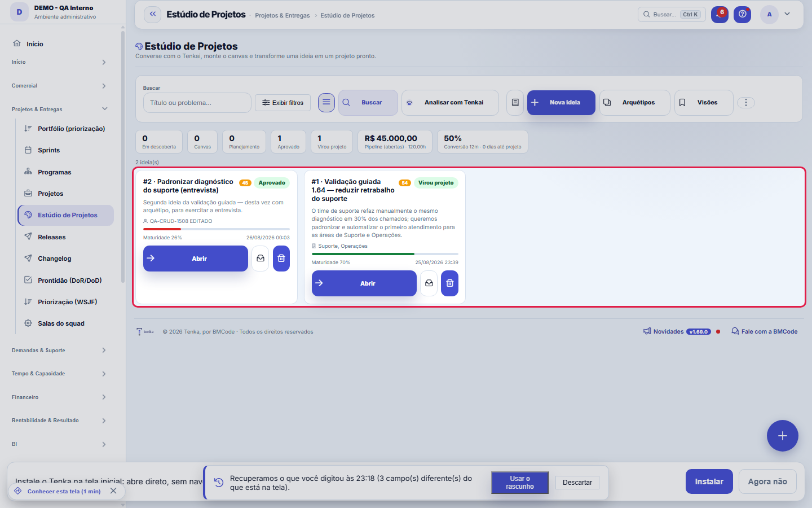Open notifications bell with 6 badge
The image size is (812, 508).
click(720, 15)
